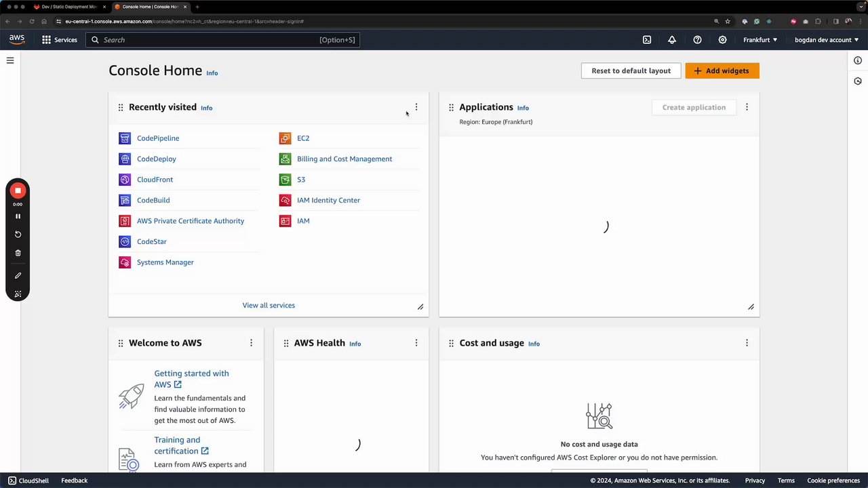Grab the Recently visited widget drag handle
This screenshot has width=868, height=488.
click(121, 107)
